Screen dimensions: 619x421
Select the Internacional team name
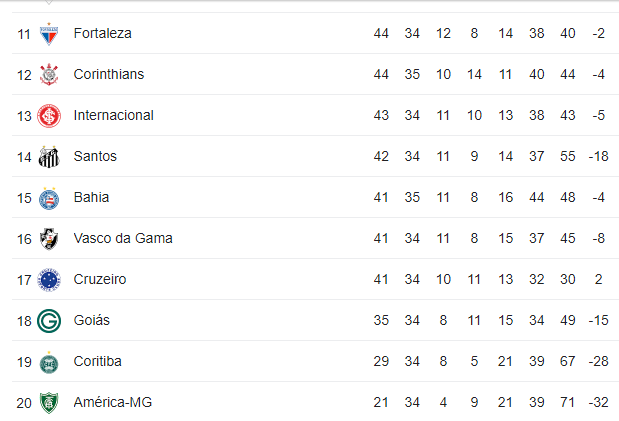[x=113, y=116]
